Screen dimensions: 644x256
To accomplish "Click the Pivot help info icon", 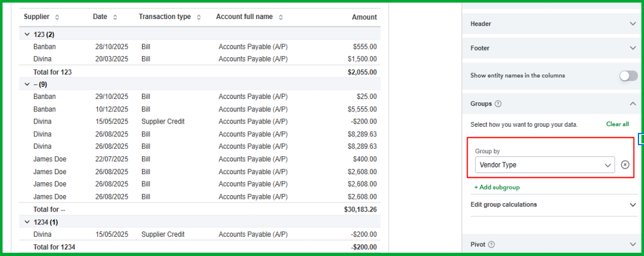I will point(491,245).
